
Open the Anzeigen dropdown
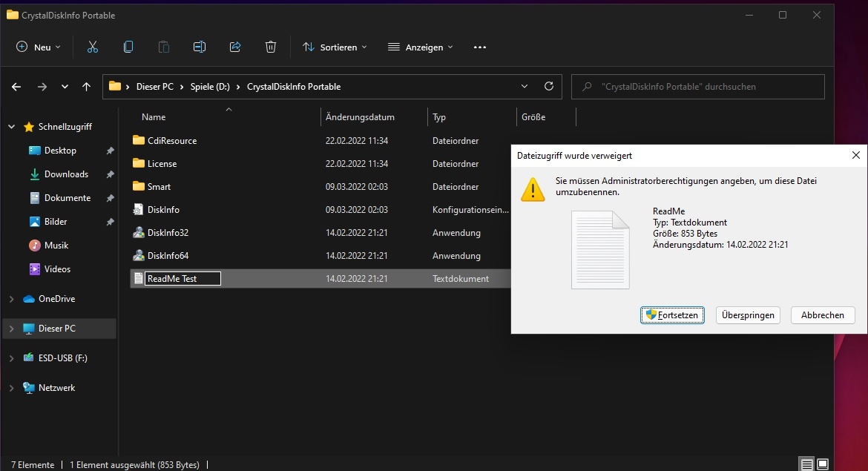pos(421,47)
